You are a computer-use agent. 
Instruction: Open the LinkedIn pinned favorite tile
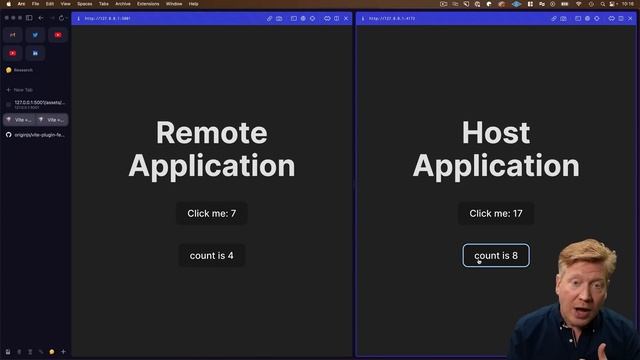point(35,53)
